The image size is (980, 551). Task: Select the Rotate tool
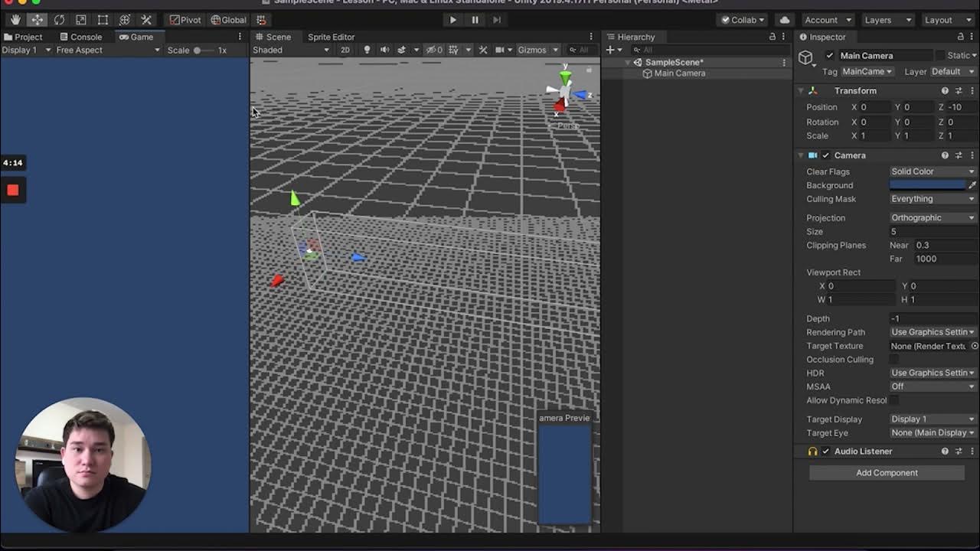[59, 20]
